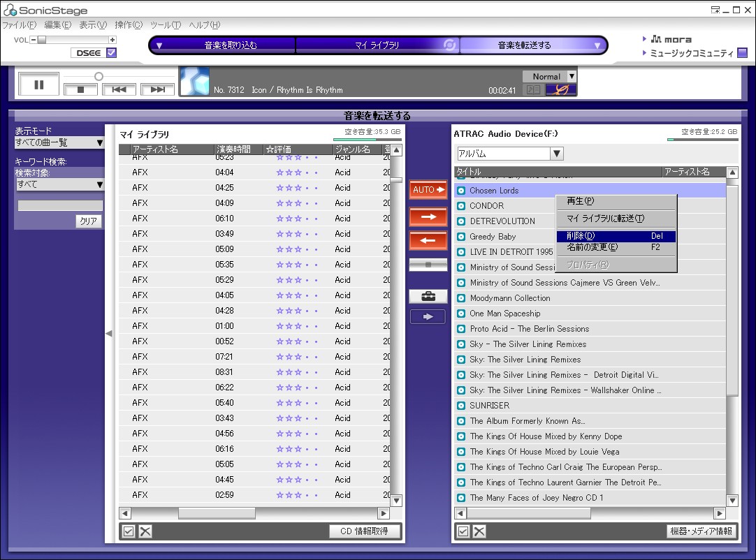This screenshot has height=560, width=756.
Task: Click the SUNRISER album icon
Action: click(461, 406)
